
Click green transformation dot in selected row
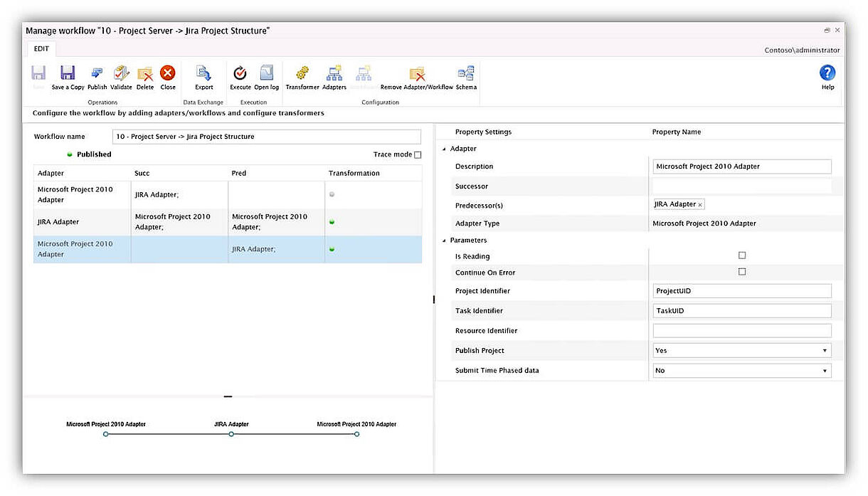tap(332, 249)
